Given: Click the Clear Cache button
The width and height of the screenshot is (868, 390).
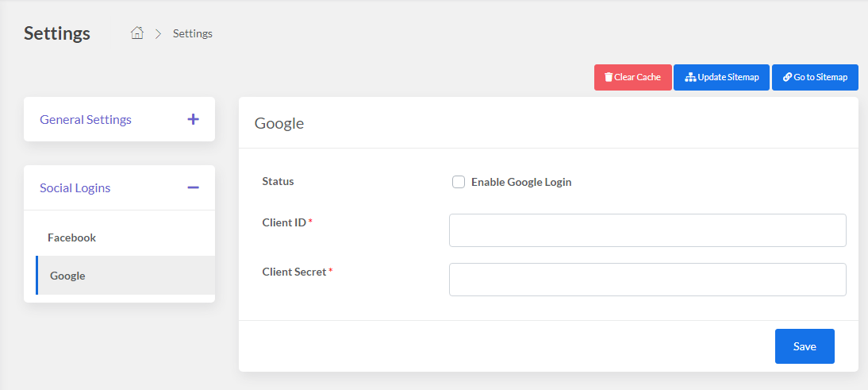Looking at the screenshot, I should pyautogui.click(x=632, y=77).
